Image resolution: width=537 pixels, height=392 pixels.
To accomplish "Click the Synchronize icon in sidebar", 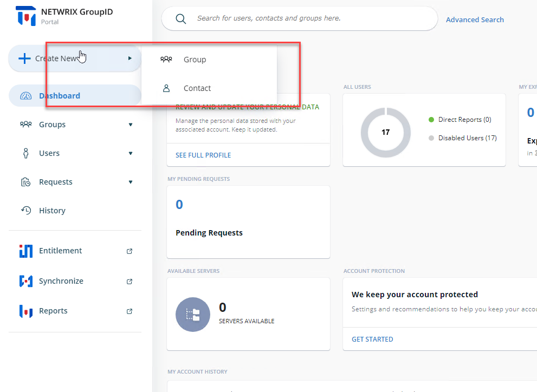I will 26,280.
